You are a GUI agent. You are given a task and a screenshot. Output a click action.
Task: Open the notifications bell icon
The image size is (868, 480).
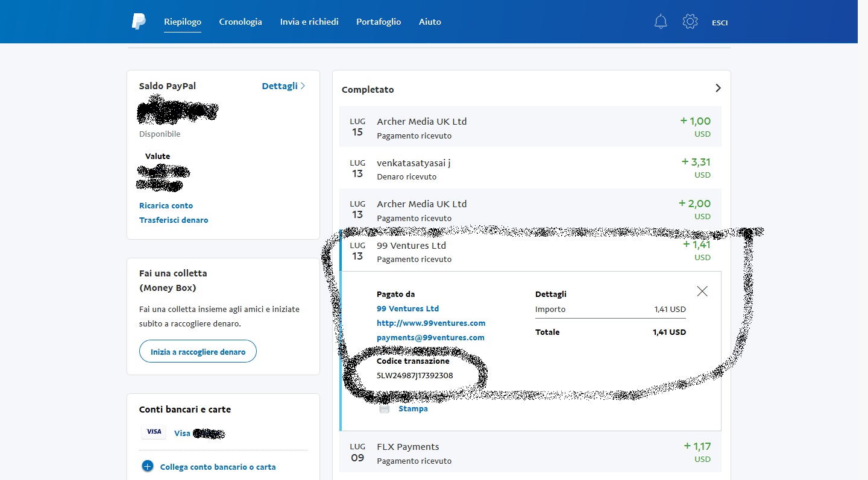point(661,22)
